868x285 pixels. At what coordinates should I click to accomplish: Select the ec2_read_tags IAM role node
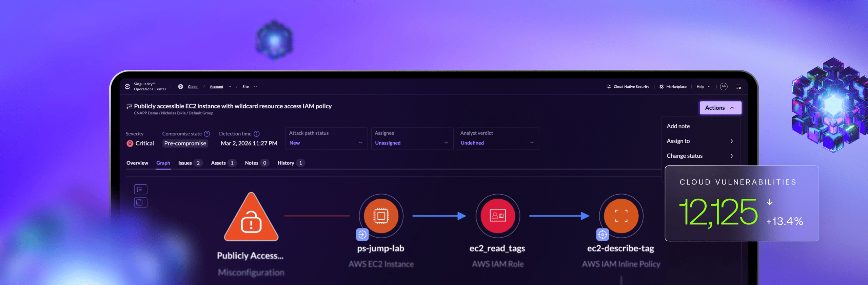coord(498,216)
